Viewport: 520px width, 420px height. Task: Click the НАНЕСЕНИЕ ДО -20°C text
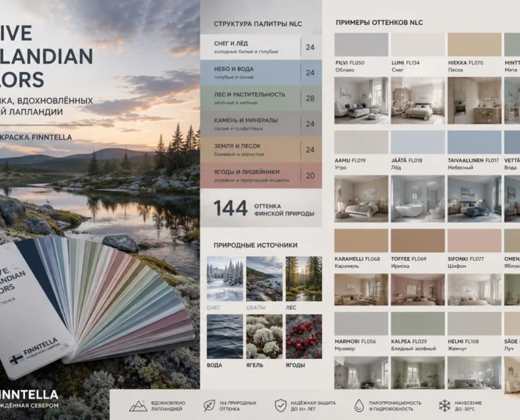point(468,406)
